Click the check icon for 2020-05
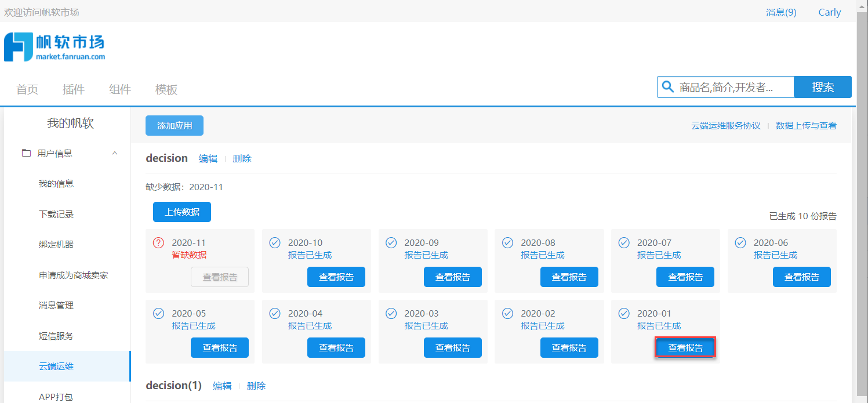The height and width of the screenshot is (403, 868). coord(159,314)
